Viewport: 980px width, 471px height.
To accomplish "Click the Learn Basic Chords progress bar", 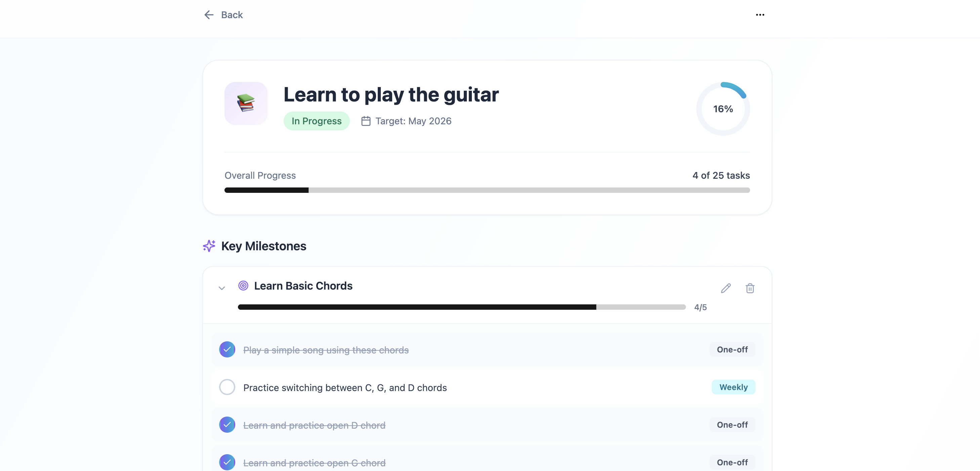I will point(461,307).
